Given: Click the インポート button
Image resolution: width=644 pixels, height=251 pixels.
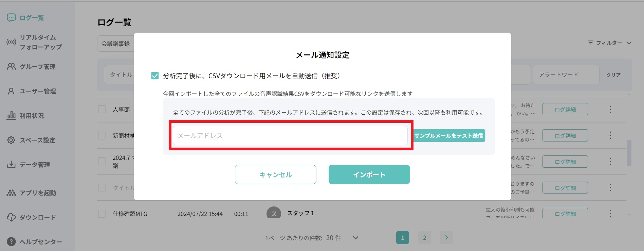Looking at the screenshot, I should tap(369, 174).
